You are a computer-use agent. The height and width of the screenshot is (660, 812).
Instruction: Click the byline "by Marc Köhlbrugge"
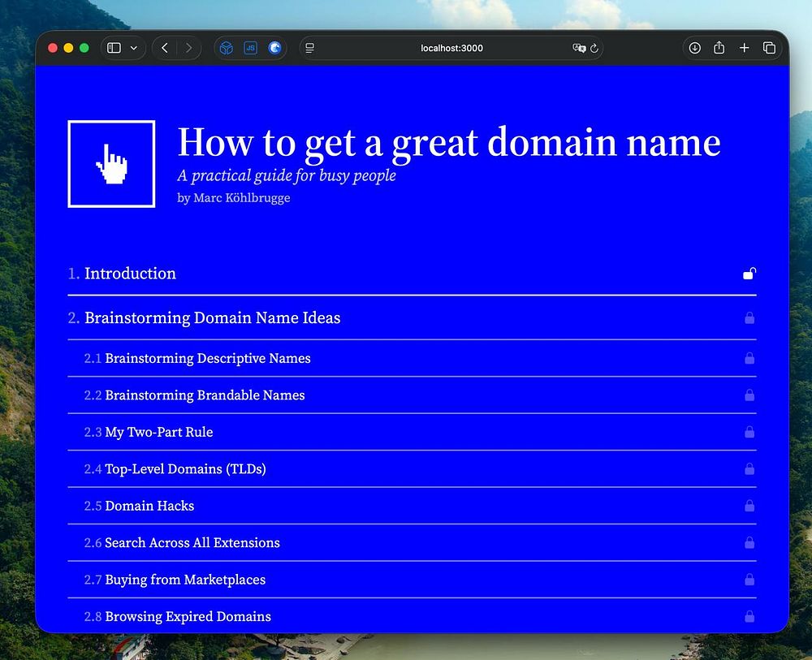pos(234,198)
